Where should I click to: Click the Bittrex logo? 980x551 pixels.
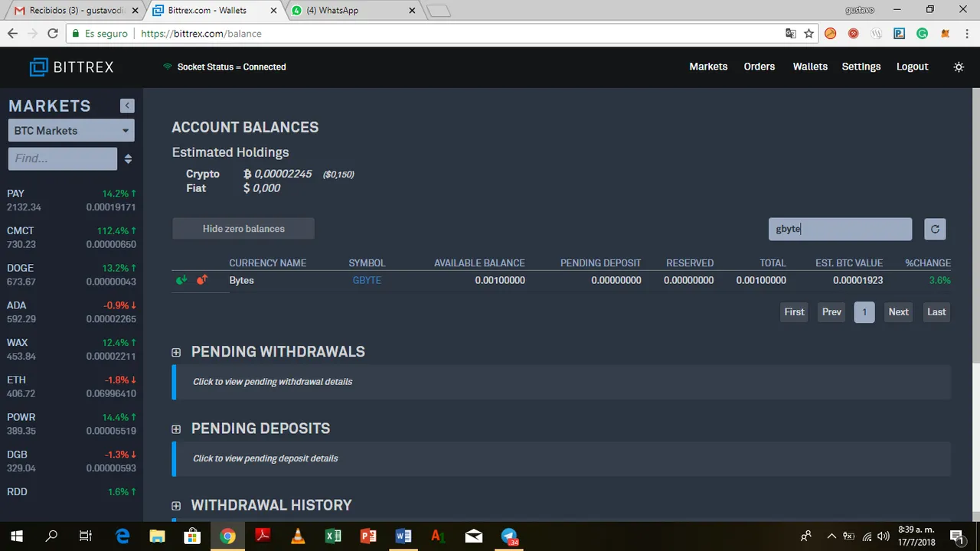coord(71,67)
